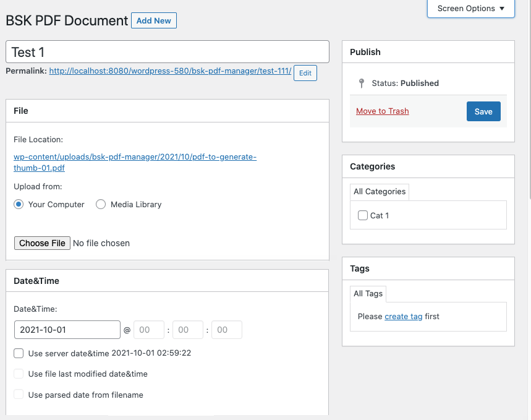Switch to the All Categories tab

pyautogui.click(x=380, y=191)
